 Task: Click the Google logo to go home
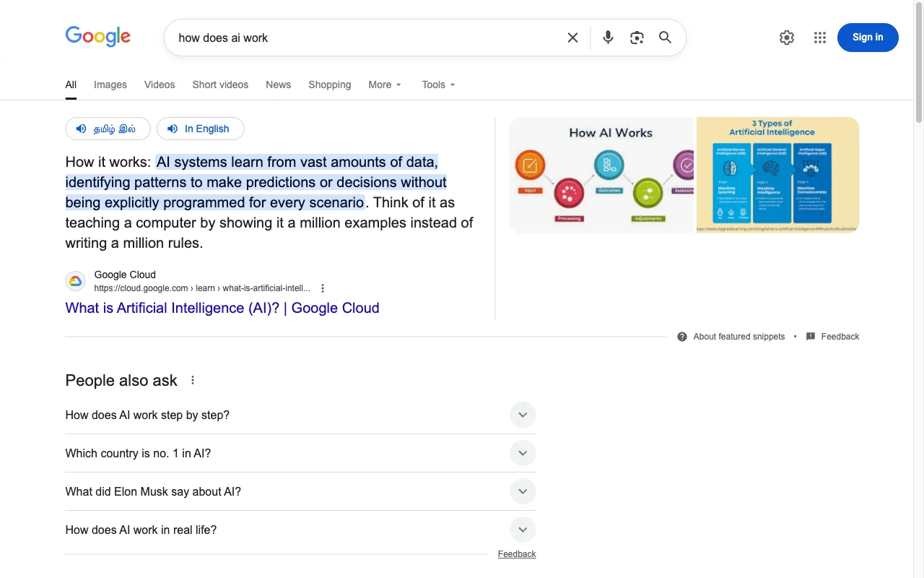pyautogui.click(x=97, y=37)
